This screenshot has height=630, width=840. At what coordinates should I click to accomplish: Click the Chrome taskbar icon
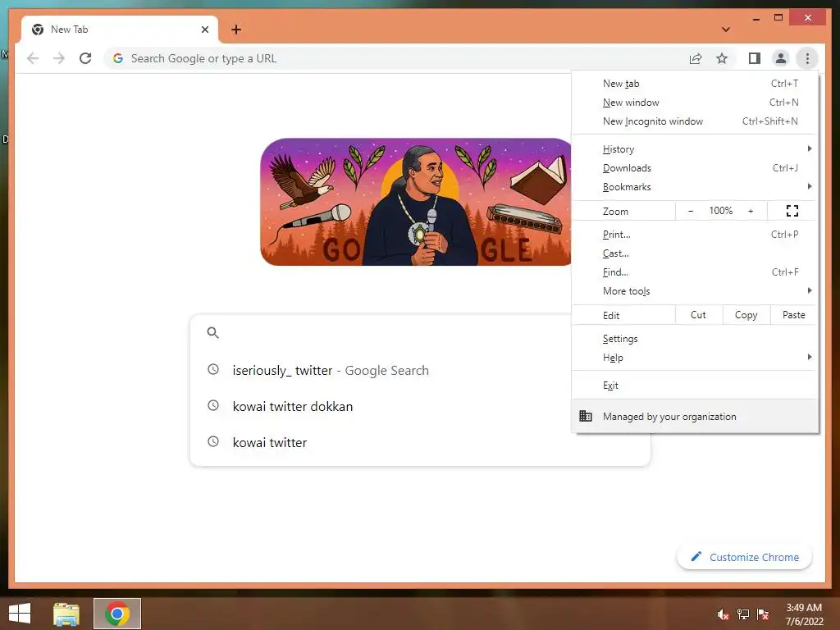(117, 614)
